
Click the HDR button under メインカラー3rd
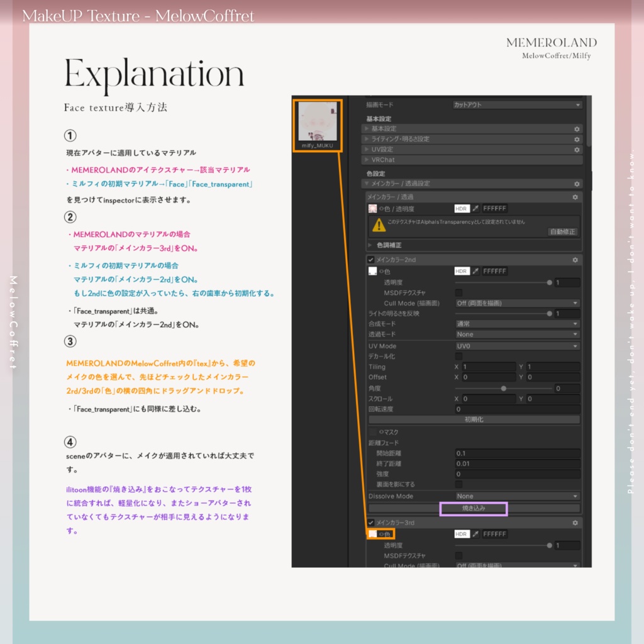click(x=462, y=534)
